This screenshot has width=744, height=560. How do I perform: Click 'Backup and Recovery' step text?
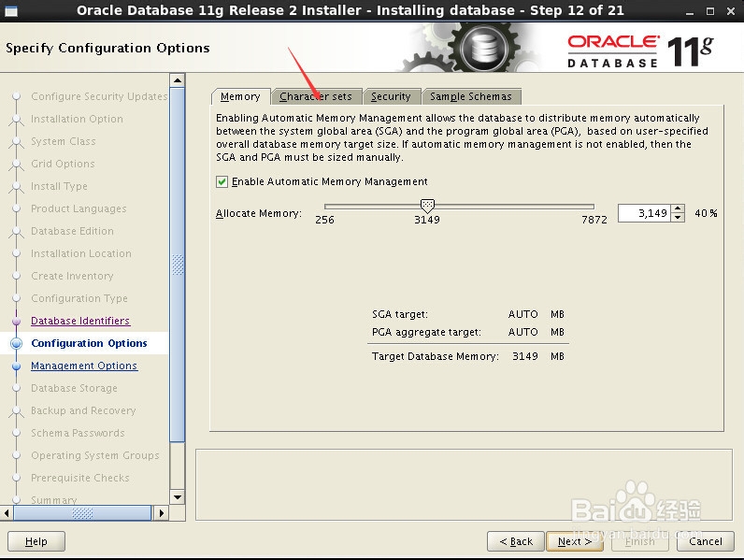83,410
